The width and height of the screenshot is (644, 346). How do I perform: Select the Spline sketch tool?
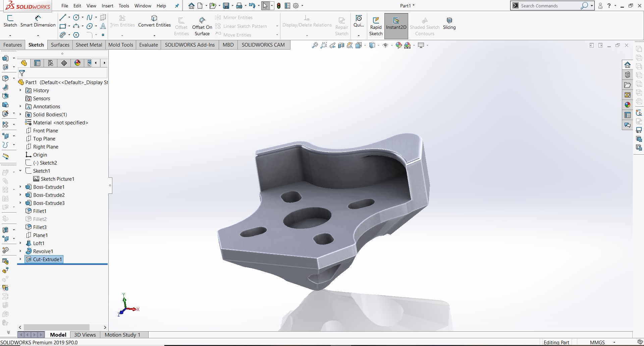point(90,17)
